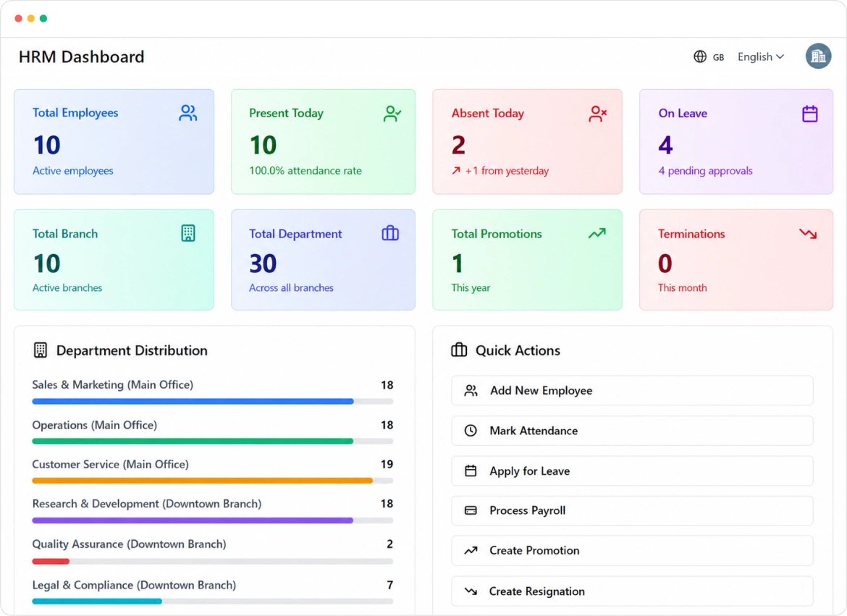The height and width of the screenshot is (616, 847).
Task: Click the Customer Service count 19
Action: coord(387,464)
